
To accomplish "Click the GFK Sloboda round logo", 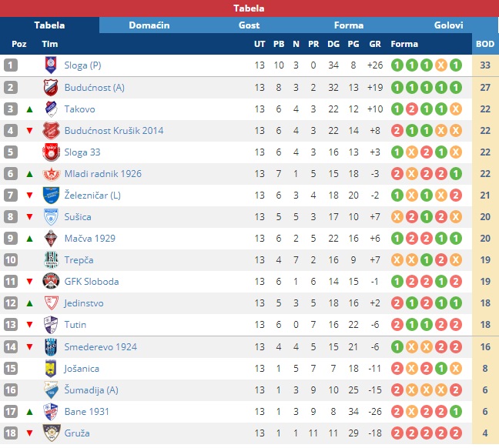I will (51, 281).
